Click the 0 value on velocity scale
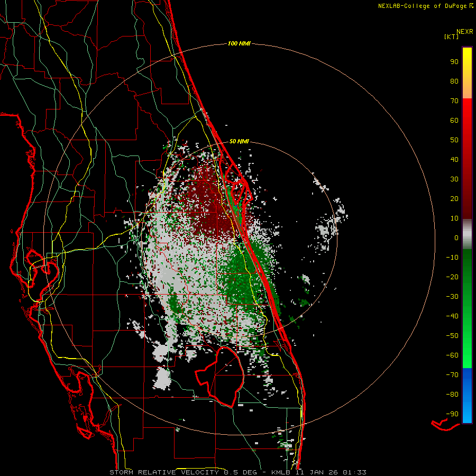This screenshot has width=476, height=476. (x=456, y=237)
